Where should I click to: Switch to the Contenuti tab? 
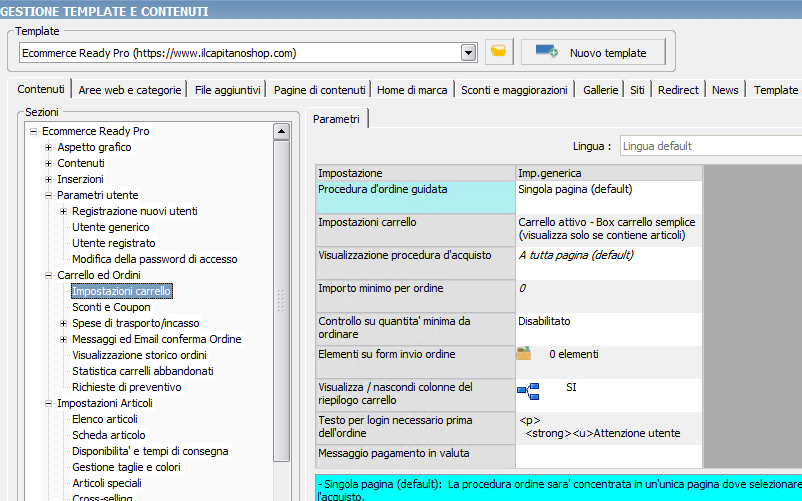point(40,89)
